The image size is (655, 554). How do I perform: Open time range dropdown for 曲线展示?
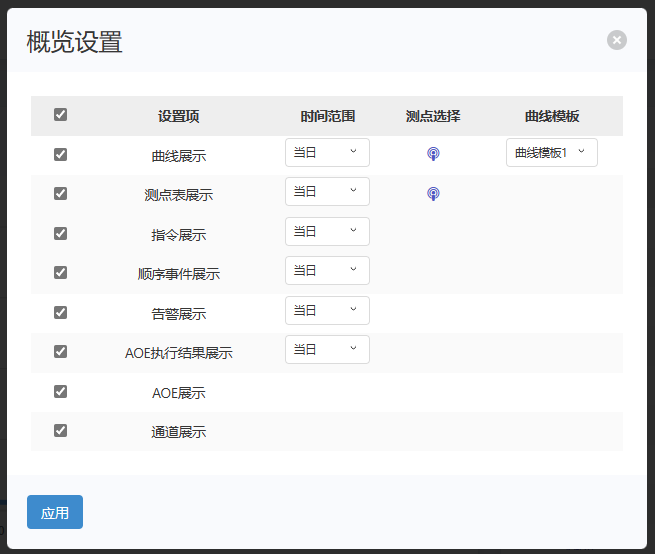[x=327, y=152]
